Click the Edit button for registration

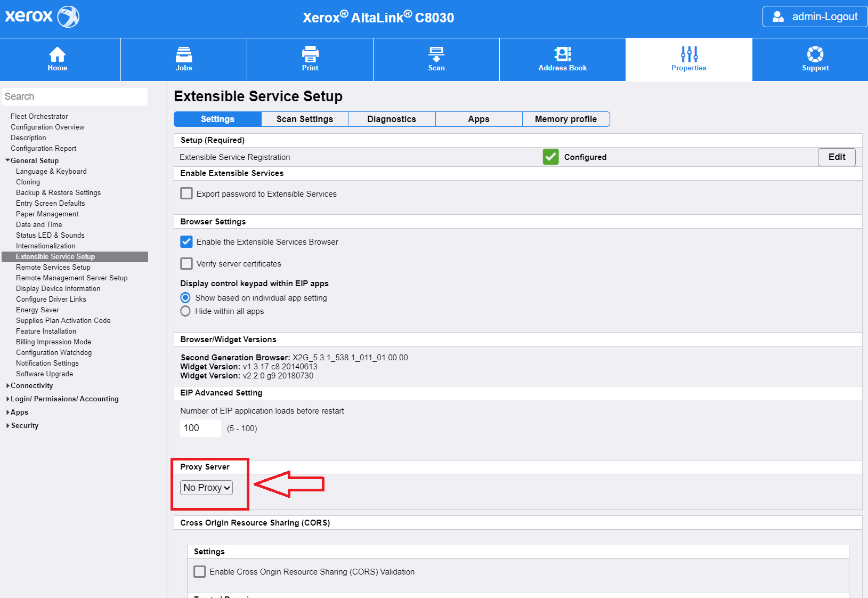837,157
